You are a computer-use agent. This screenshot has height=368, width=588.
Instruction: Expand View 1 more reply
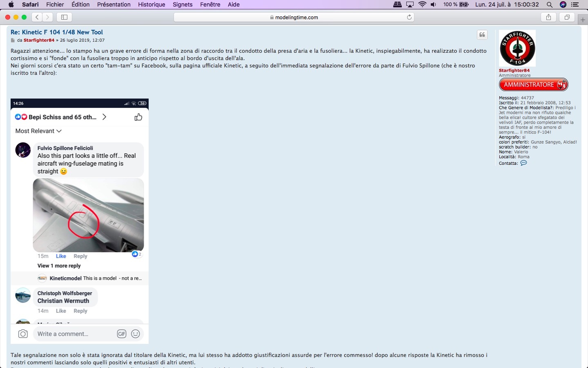coord(59,266)
